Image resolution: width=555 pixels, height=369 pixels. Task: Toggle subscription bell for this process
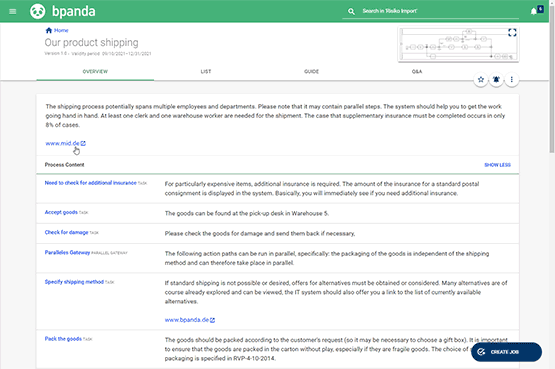point(496,79)
